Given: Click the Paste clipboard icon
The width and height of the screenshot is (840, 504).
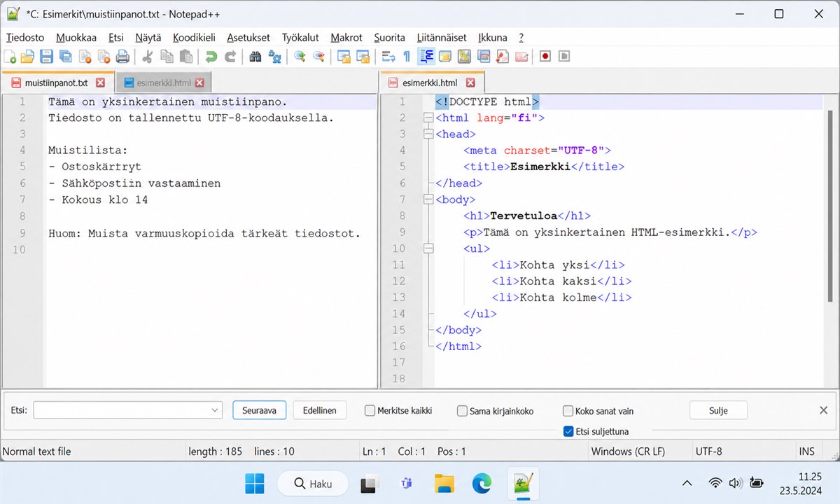Looking at the screenshot, I should click(185, 57).
